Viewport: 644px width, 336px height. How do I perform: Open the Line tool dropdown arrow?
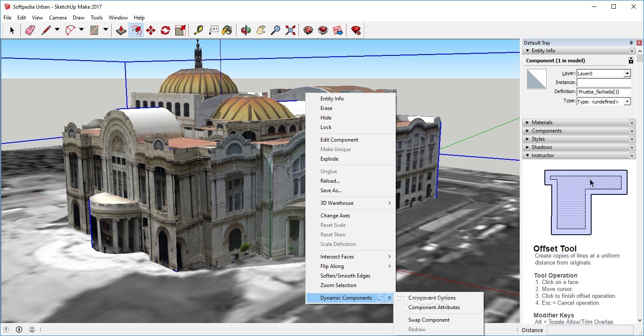[57, 30]
